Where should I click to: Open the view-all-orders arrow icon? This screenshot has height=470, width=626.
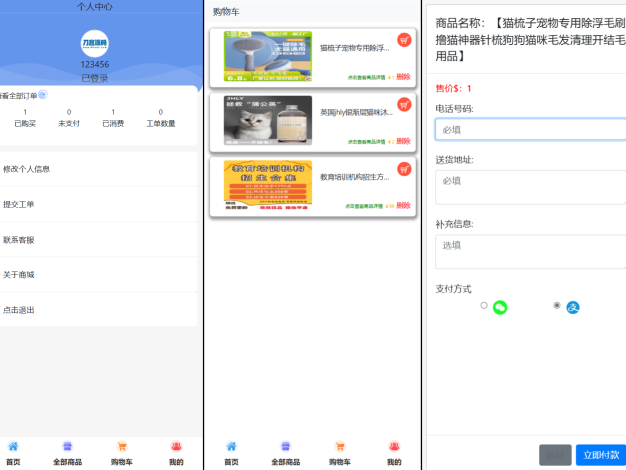[x=43, y=95]
